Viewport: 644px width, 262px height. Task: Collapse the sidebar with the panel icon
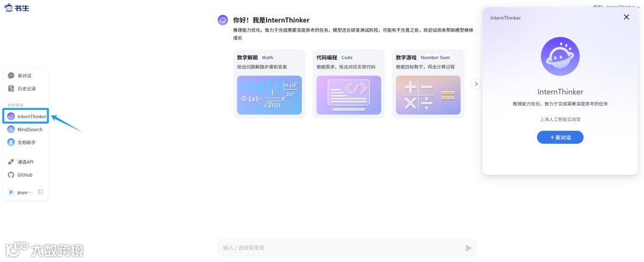41,192
